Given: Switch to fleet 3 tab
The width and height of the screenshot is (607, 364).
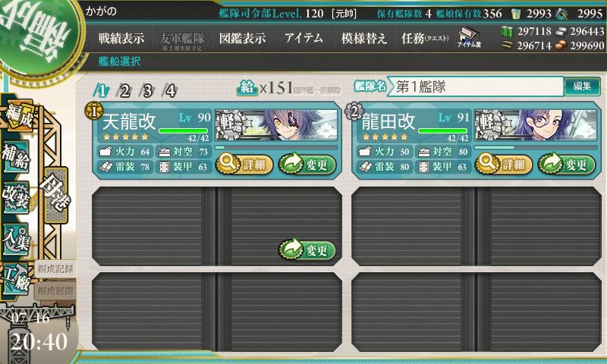Looking at the screenshot, I should point(147,91).
